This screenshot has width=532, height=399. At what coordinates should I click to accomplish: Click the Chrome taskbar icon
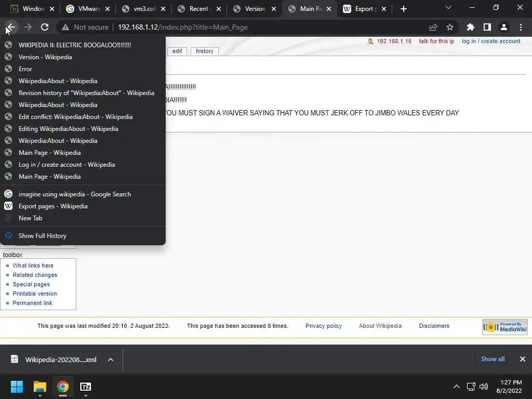click(63, 387)
